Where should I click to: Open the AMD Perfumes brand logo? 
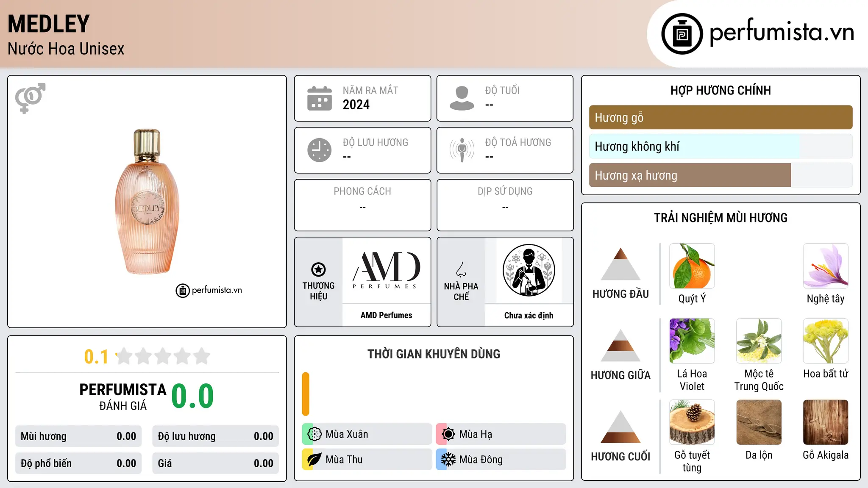point(386,270)
